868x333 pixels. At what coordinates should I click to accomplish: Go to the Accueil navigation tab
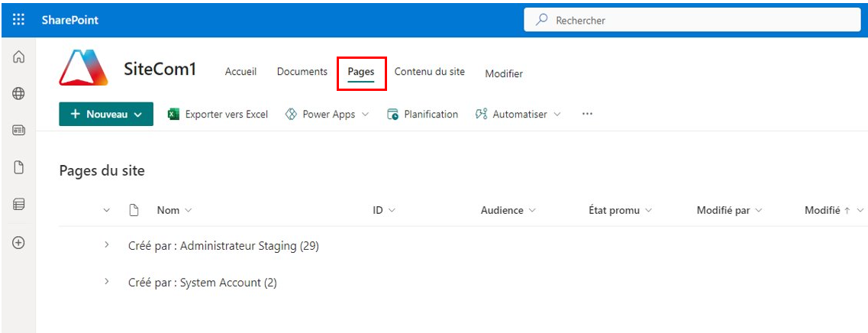(x=240, y=72)
